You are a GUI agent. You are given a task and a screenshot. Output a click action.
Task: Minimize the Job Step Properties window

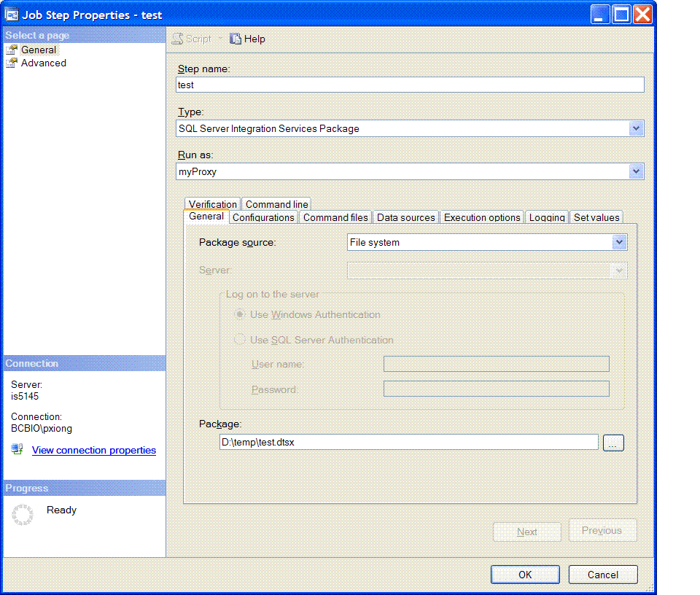(600, 15)
